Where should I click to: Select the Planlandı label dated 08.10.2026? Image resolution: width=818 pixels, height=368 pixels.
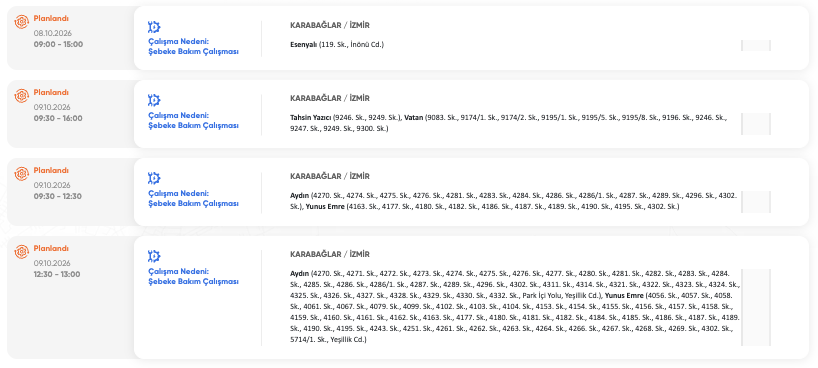(51, 18)
